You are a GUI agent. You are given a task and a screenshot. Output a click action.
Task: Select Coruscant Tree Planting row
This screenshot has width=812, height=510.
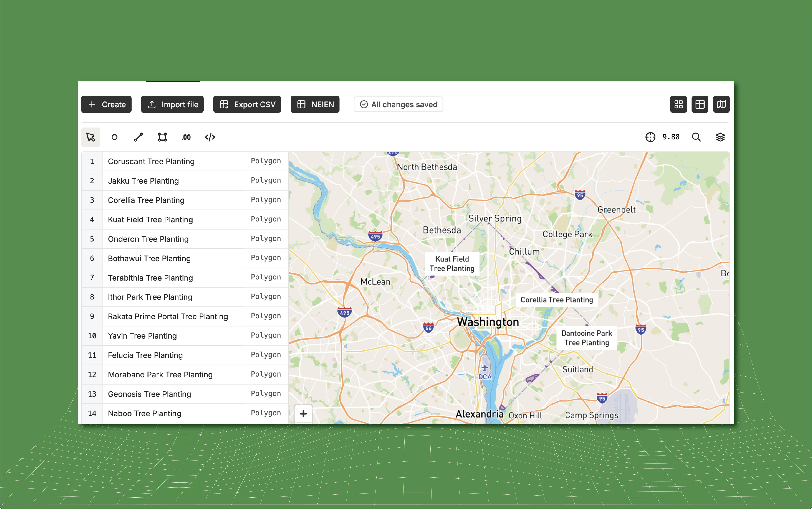185,161
